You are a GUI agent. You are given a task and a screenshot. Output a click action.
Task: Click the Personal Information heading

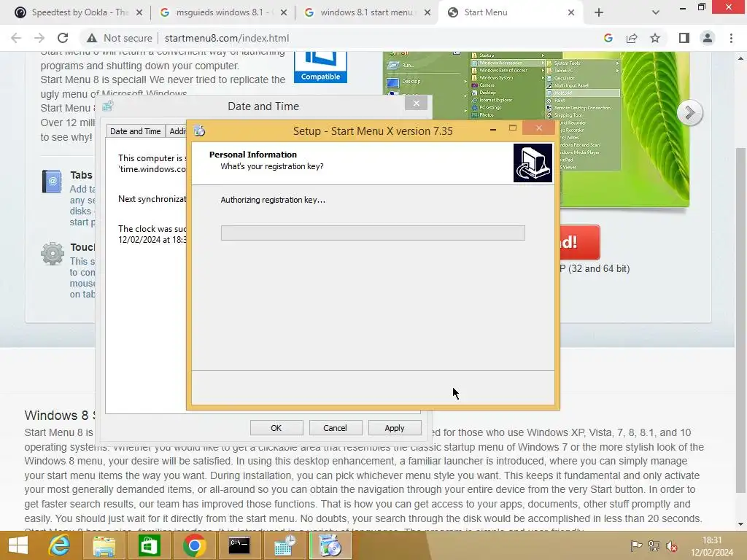(x=253, y=155)
